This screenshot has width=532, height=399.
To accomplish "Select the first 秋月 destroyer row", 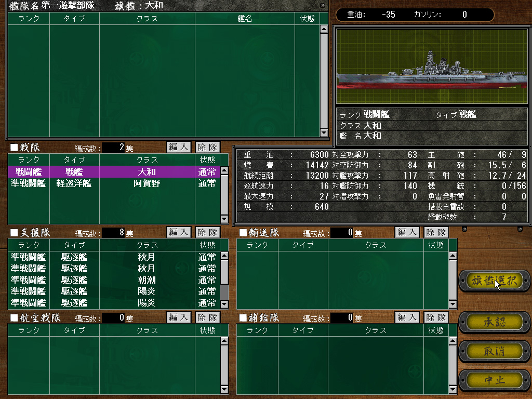I will (x=114, y=257).
